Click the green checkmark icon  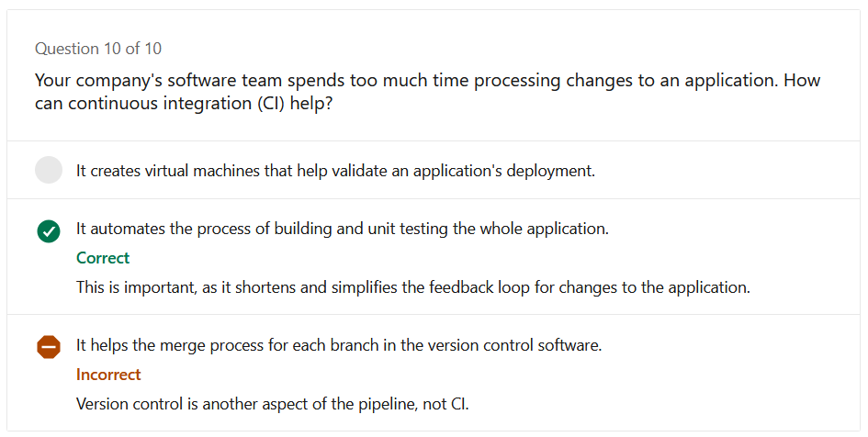pyautogui.click(x=49, y=231)
